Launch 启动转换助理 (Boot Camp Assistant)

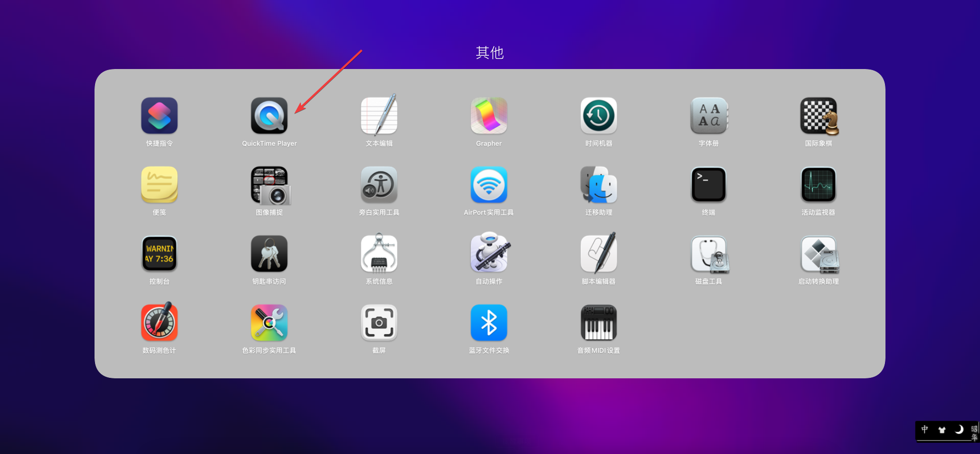[x=820, y=254]
